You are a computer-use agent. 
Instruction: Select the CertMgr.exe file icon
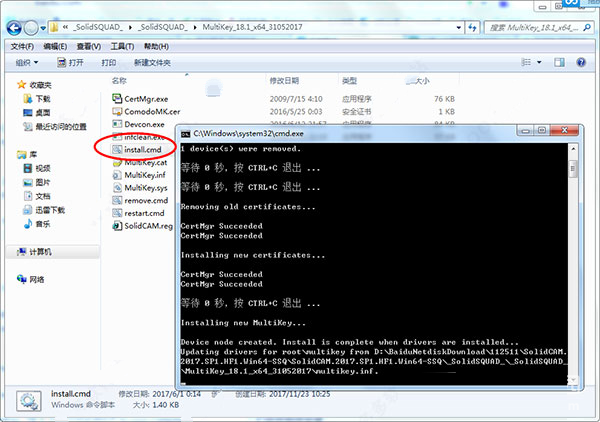pyautogui.click(x=117, y=98)
